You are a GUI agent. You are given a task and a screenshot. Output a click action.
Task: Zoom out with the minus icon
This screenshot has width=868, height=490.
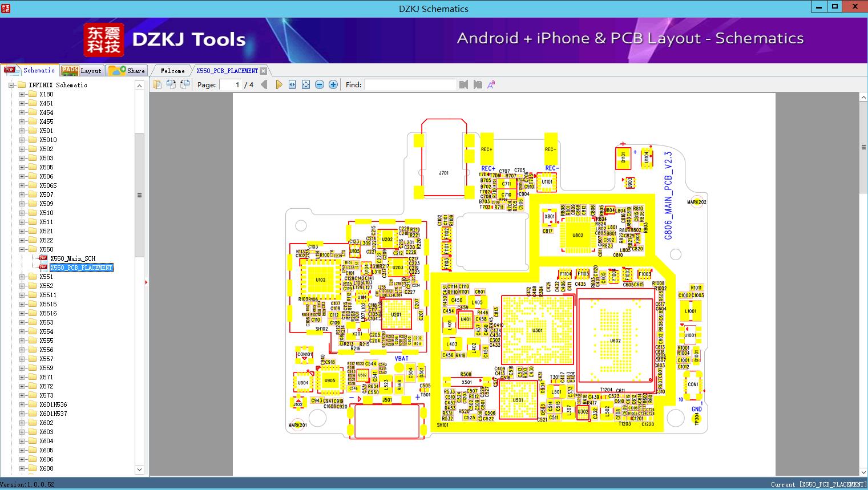(x=320, y=84)
